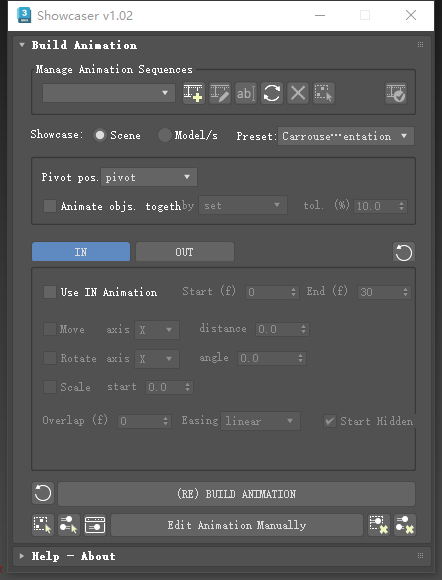
Task: Click the Scale start spinner arrows
Action: (x=188, y=387)
